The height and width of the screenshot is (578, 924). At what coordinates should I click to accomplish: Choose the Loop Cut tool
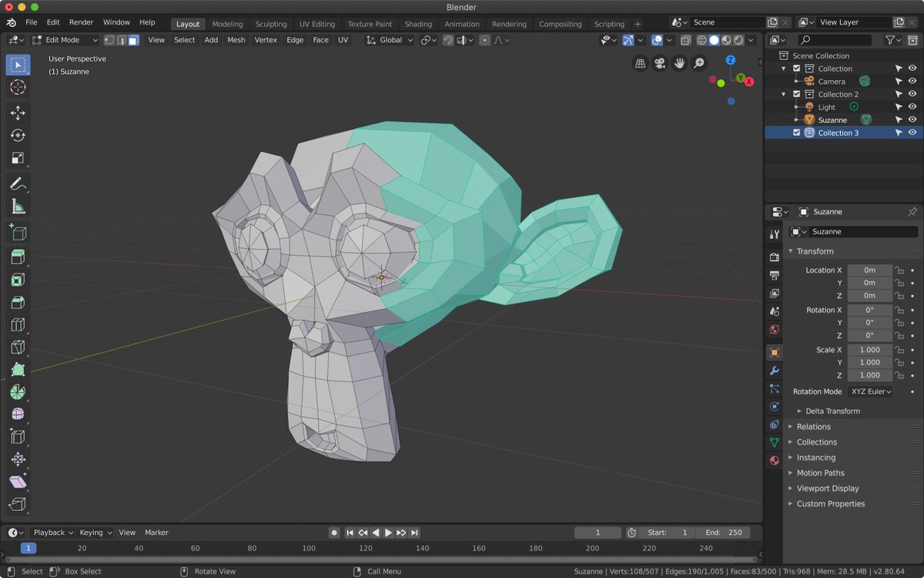click(18, 324)
